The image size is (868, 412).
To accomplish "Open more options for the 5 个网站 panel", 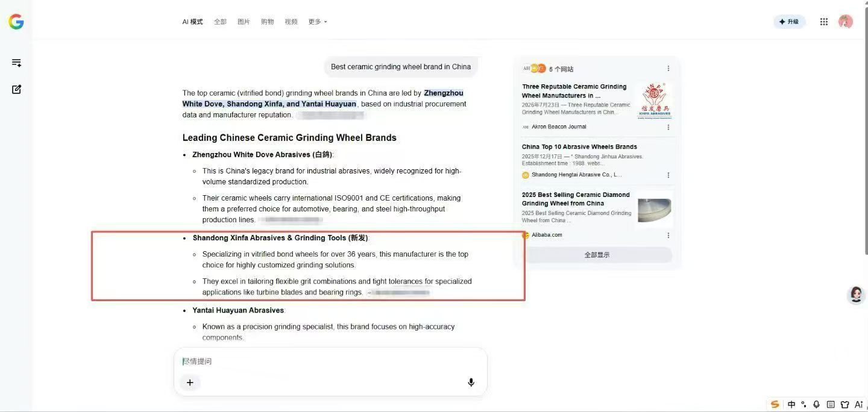I will point(668,69).
